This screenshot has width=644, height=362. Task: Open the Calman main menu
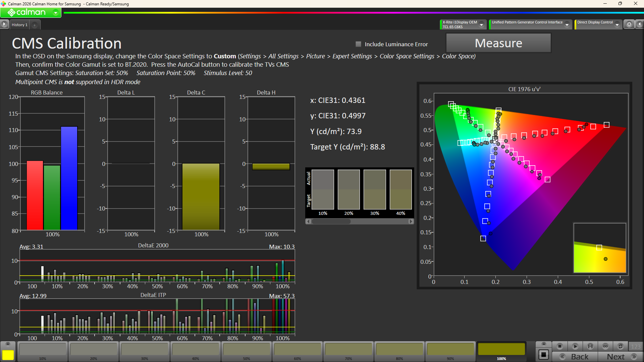point(56,13)
